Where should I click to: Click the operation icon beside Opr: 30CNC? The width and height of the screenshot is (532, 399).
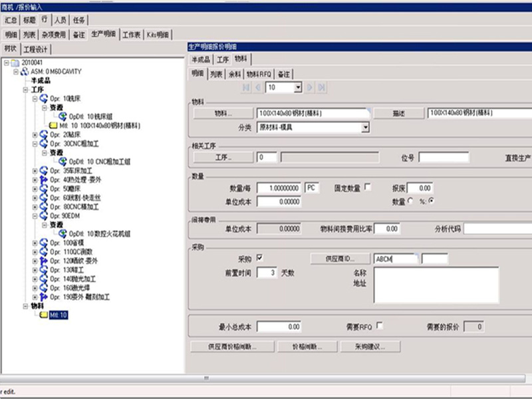44,144
